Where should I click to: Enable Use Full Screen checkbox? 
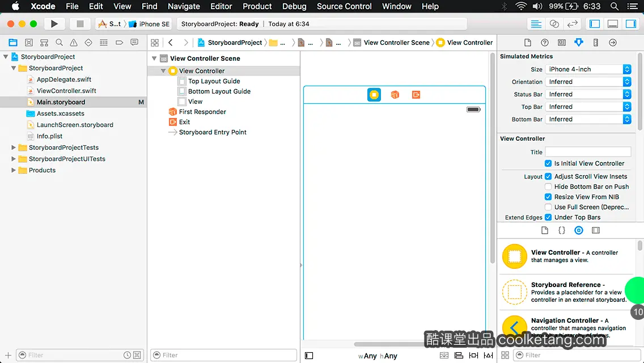coord(548,207)
